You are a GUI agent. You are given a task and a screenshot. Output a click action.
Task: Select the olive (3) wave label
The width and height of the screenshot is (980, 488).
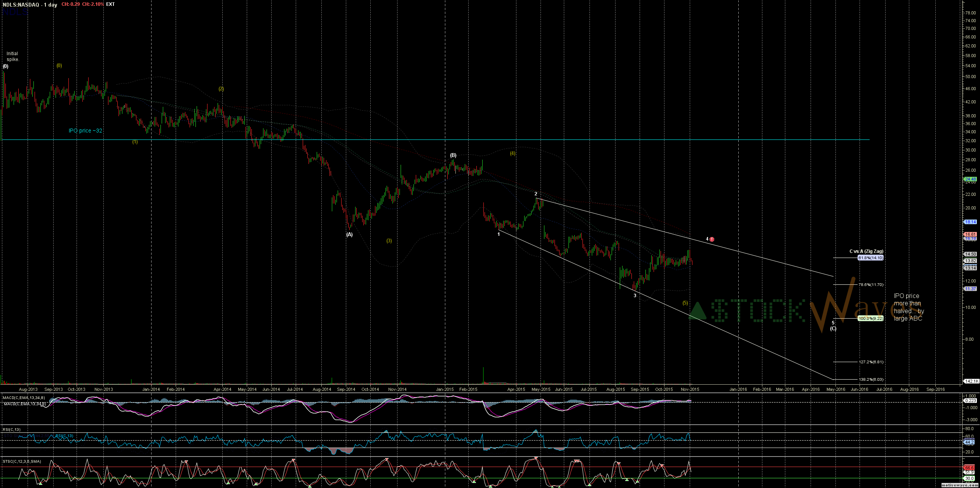[x=389, y=241]
